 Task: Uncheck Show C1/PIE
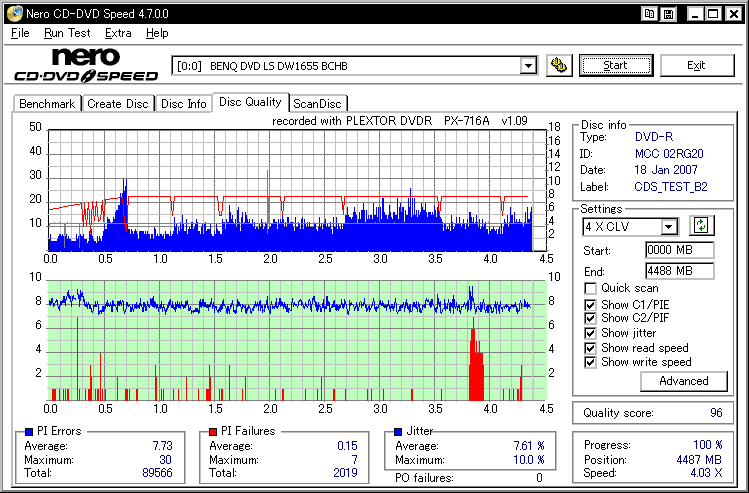click(591, 305)
